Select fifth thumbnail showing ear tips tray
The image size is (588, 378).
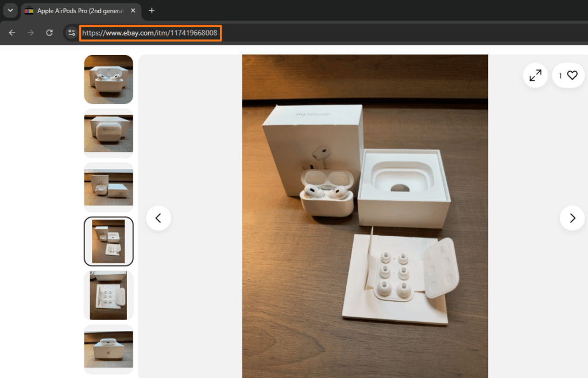pyautogui.click(x=109, y=295)
